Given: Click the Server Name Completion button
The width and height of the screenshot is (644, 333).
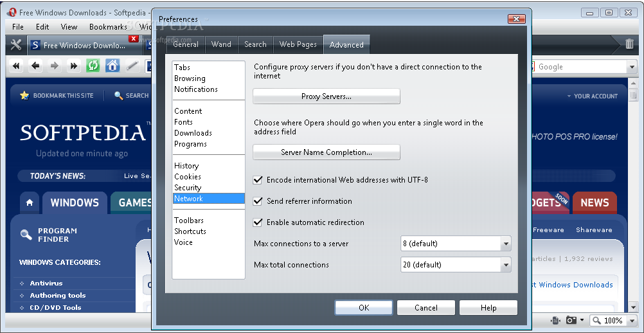Looking at the screenshot, I should [326, 152].
